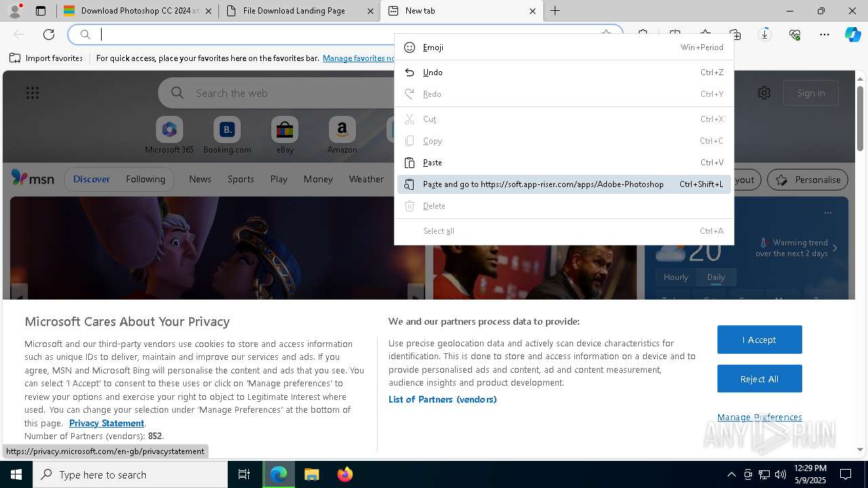Open the Money category
Viewport: 868px width, 488px height.
318,179
